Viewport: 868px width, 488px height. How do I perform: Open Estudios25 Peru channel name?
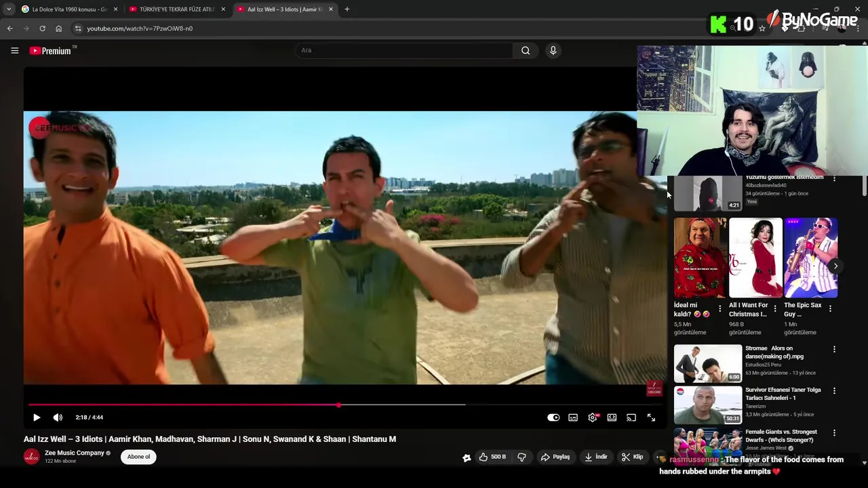click(x=764, y=365)
